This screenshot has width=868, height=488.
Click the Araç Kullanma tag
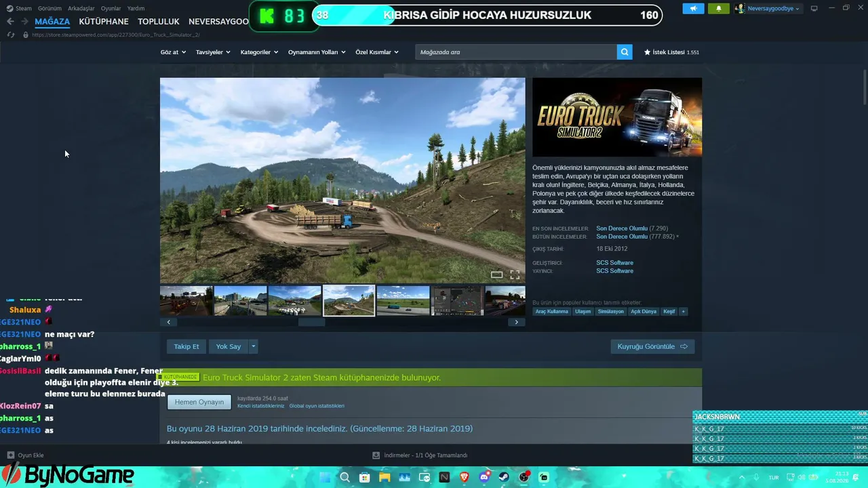click(x=552, y=311)
